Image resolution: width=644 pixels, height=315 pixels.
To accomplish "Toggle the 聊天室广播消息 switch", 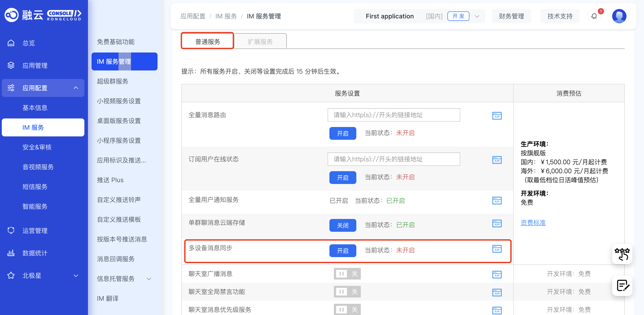I will pyautogui.click(x=347, y=274).
